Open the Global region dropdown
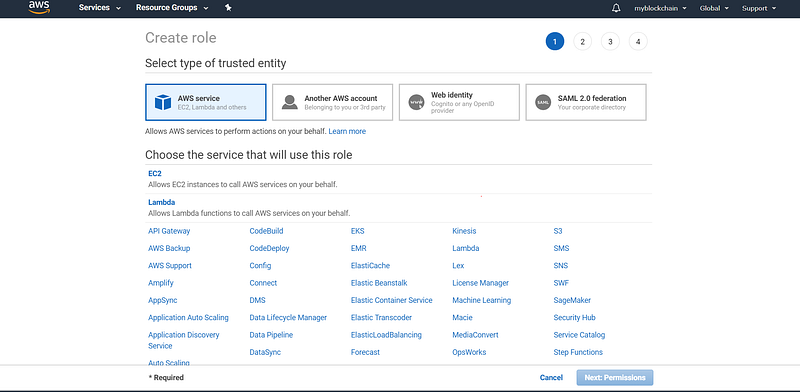 click(714, 8)
